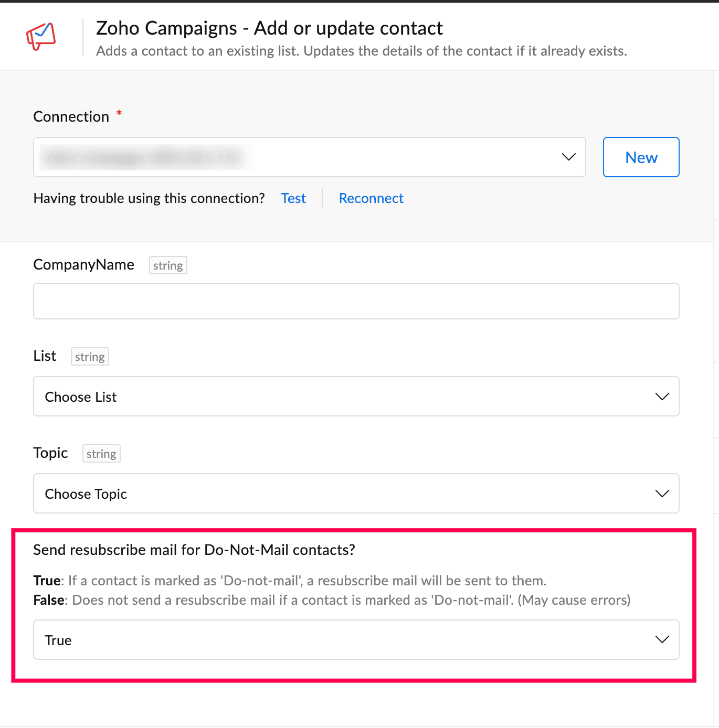719x728 pixels.
Task: Open the resubscribe mail True dropdown
Action: [x=356, y=640]
